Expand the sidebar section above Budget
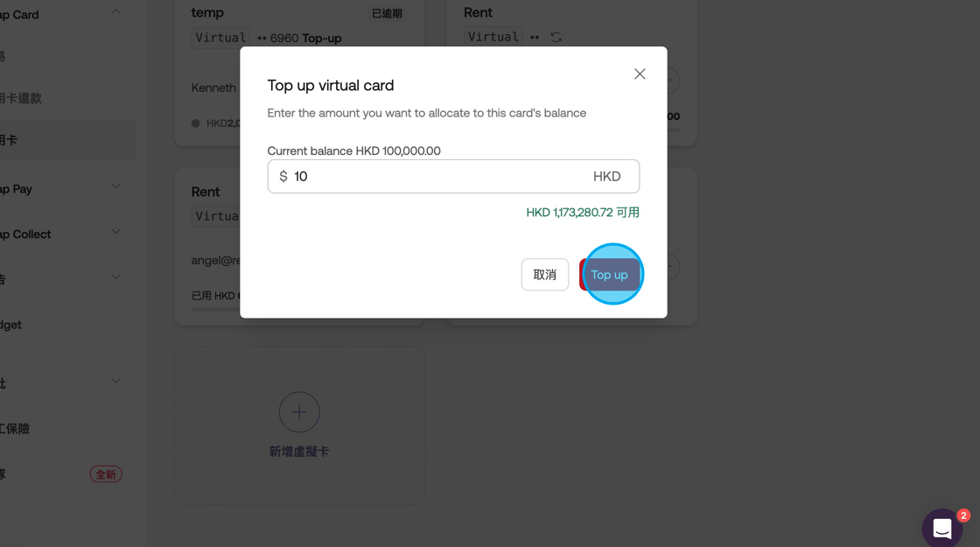 116,277
